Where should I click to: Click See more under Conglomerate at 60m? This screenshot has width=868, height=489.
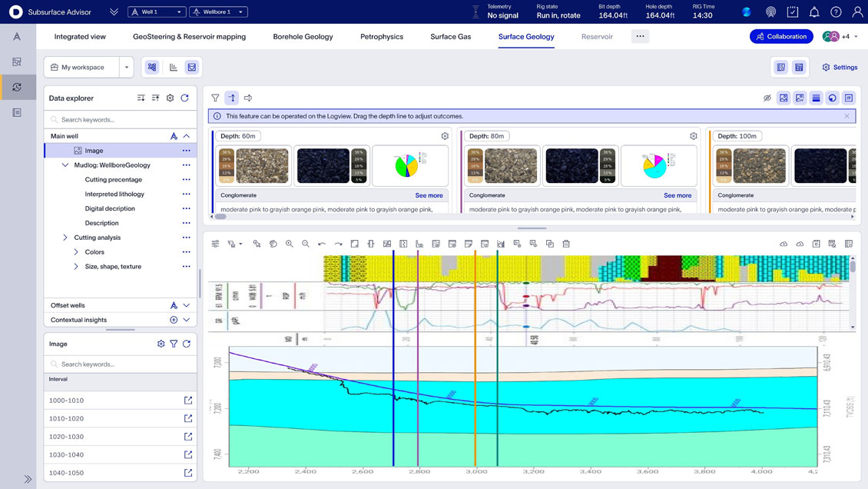coord(429,195)
